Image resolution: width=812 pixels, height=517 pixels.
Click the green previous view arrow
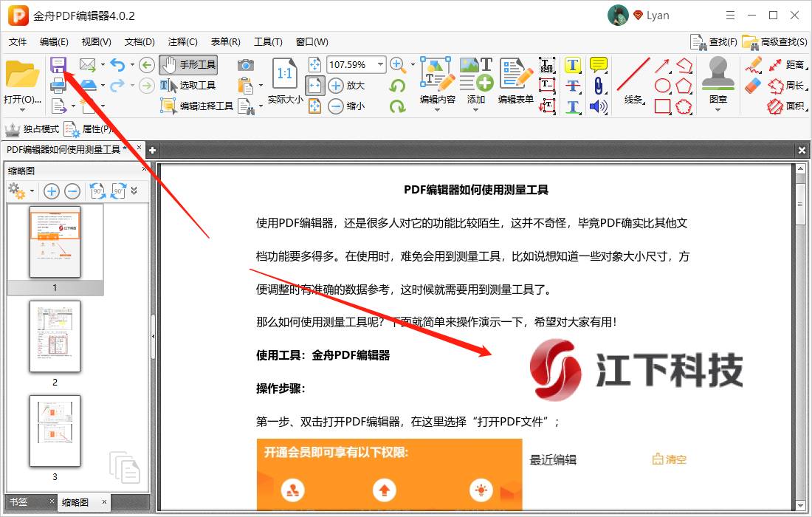coord(147,65)
